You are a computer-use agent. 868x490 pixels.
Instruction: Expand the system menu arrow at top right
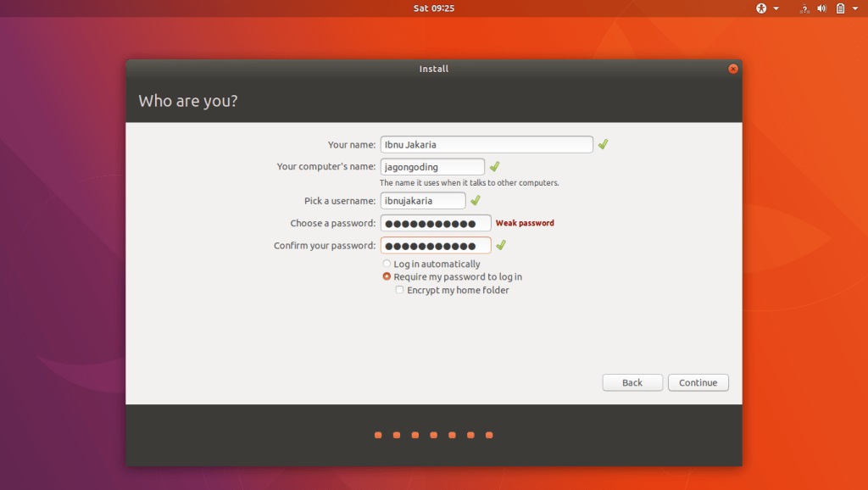pyautogui.click(x=854, y=8)
